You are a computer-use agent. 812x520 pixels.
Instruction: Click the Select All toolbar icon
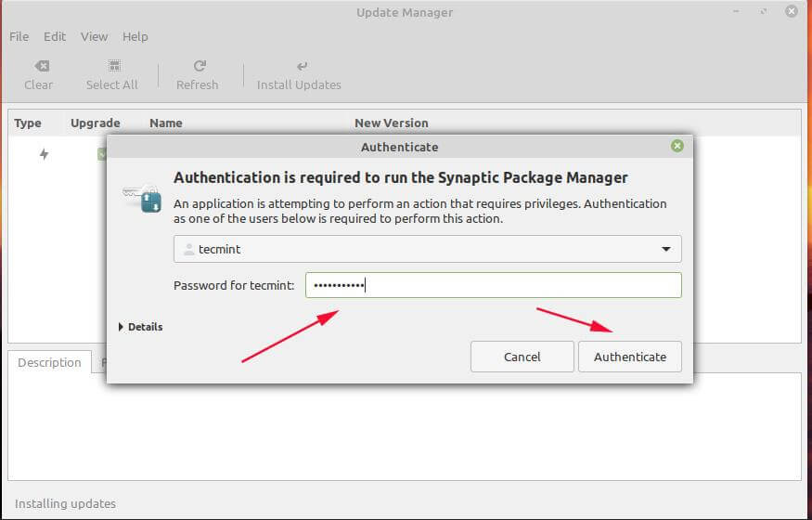[114, 66]
